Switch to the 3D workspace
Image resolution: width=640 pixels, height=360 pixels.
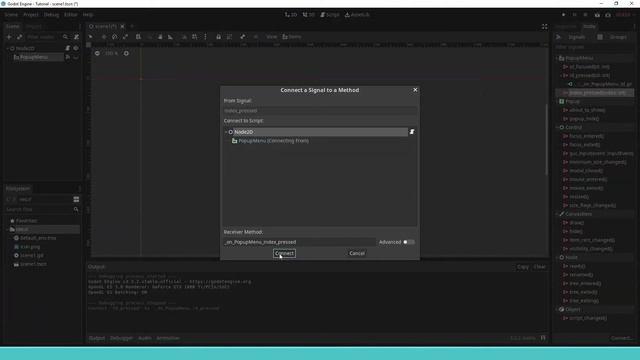pos(309,15)
